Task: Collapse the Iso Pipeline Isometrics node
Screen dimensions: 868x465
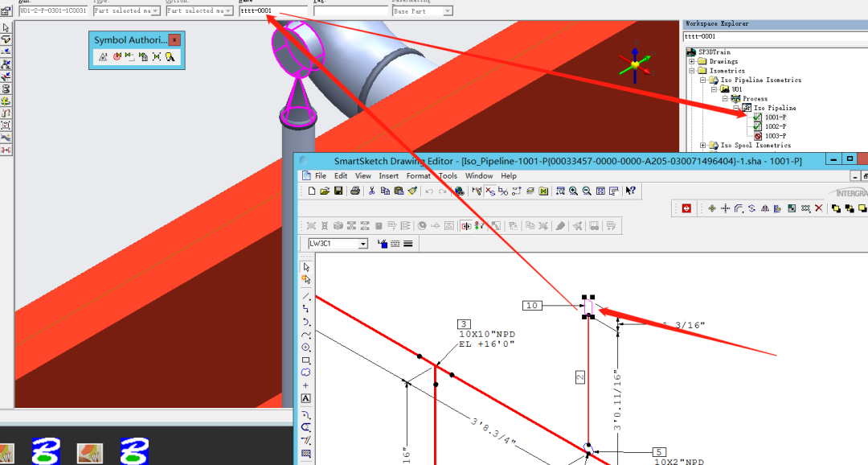Action: 703,80
